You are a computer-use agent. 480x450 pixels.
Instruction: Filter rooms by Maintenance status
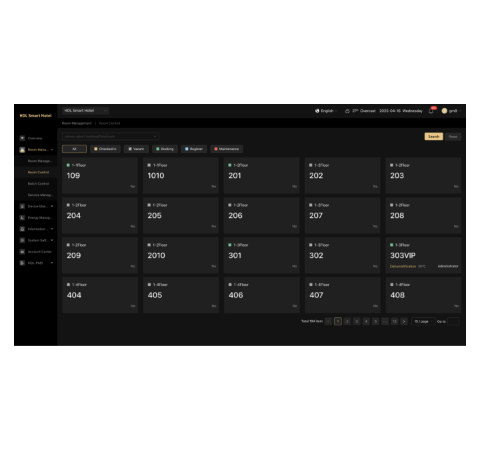pos(227,149)
